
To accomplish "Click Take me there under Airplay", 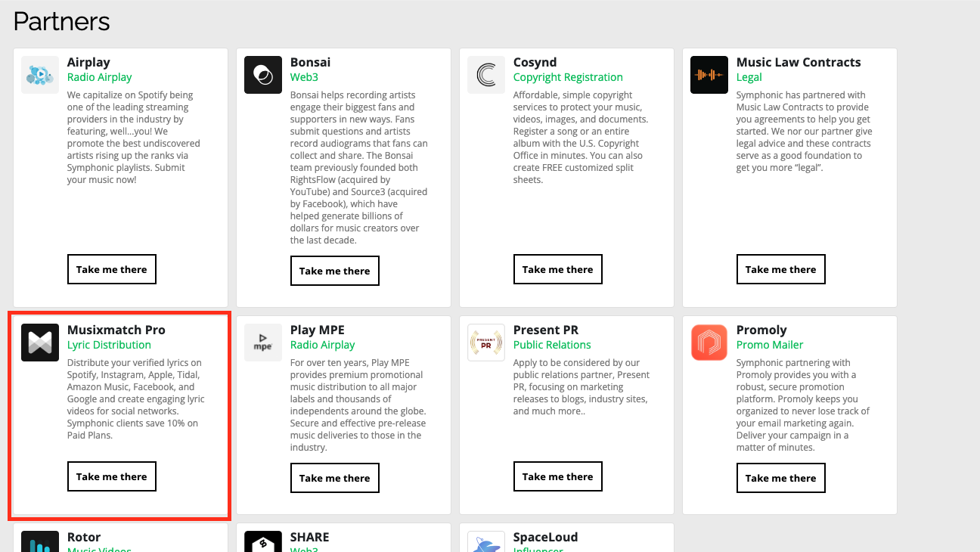I will [112, 269].
